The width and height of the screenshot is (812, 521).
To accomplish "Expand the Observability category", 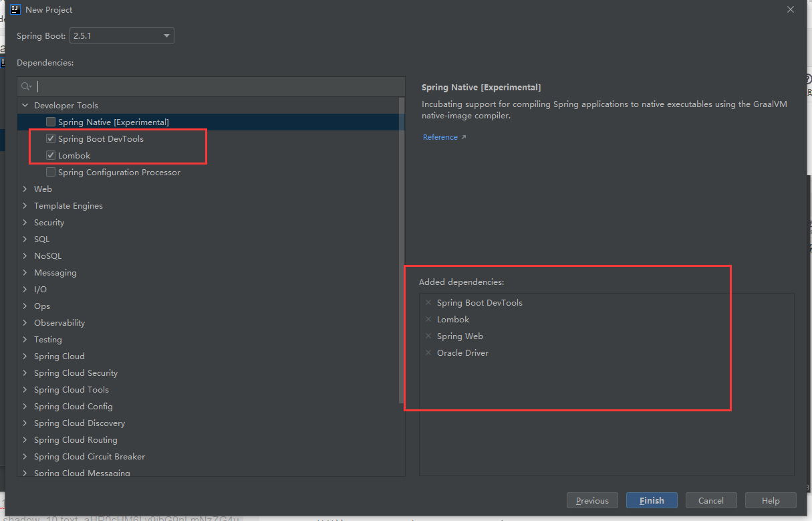I will (25, 322).
